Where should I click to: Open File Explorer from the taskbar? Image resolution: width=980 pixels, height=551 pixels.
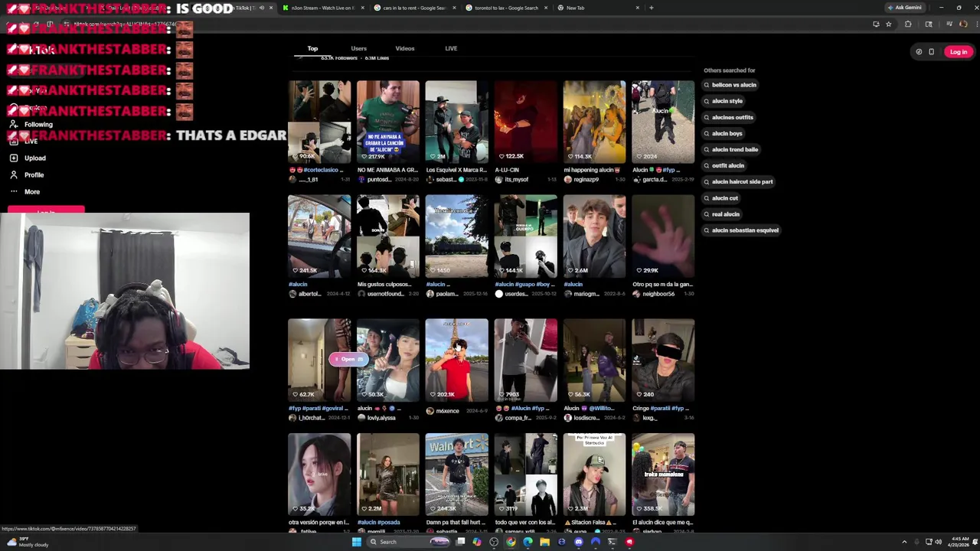[x=544, y=542]
